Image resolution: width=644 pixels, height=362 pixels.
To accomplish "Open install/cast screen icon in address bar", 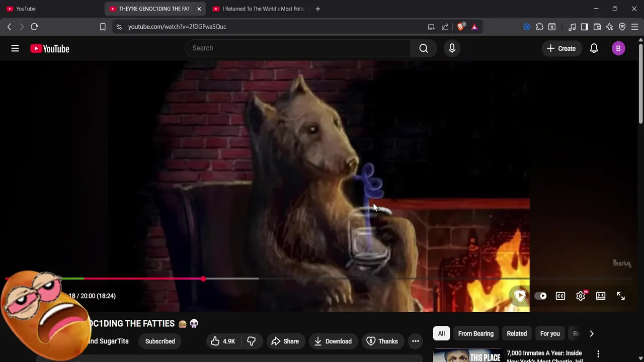I will [x=431, y=27].
